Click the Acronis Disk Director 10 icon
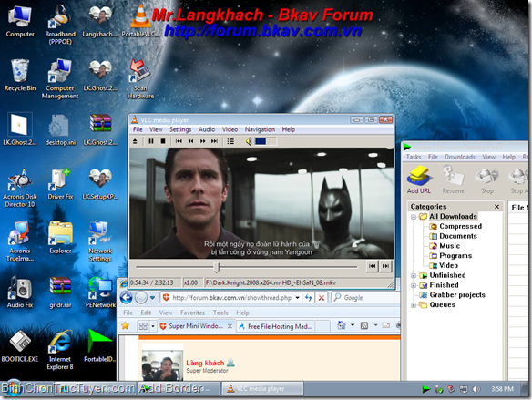This screenshot has height=400, width=532. click(20, 188)
